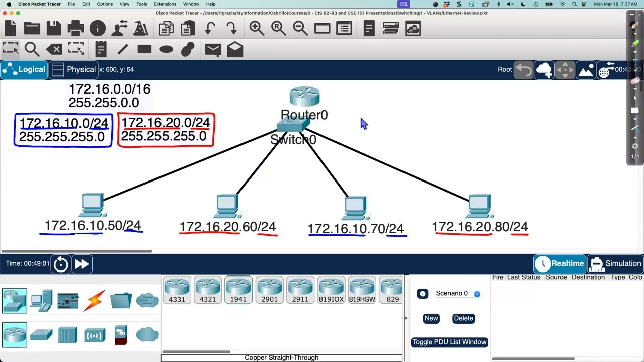644x362 pixels.
Task: Choose the Wireless Devices subcategory icon
Action: pos(94,335)
